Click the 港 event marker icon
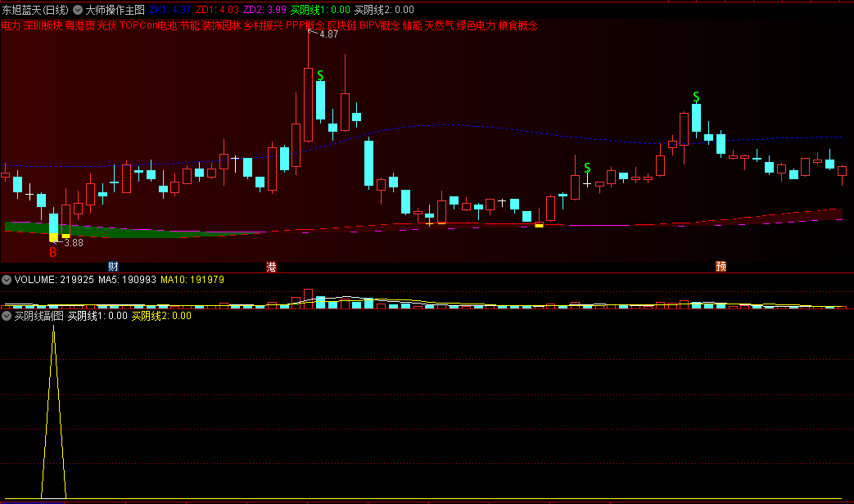The width and height of the screenshot is (854, 504). pos(271,266)
